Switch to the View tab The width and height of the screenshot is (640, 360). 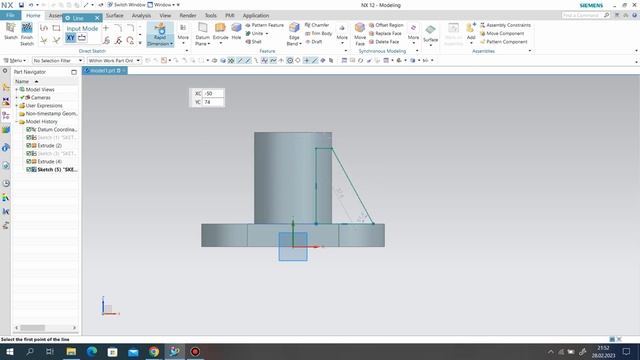pos(165,16)
